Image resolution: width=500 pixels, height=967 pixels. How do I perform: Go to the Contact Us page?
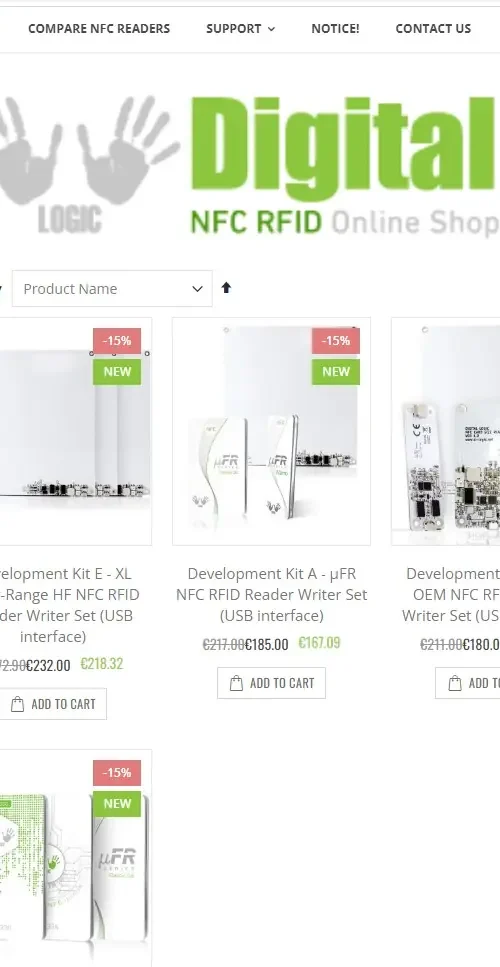(433, 28)
